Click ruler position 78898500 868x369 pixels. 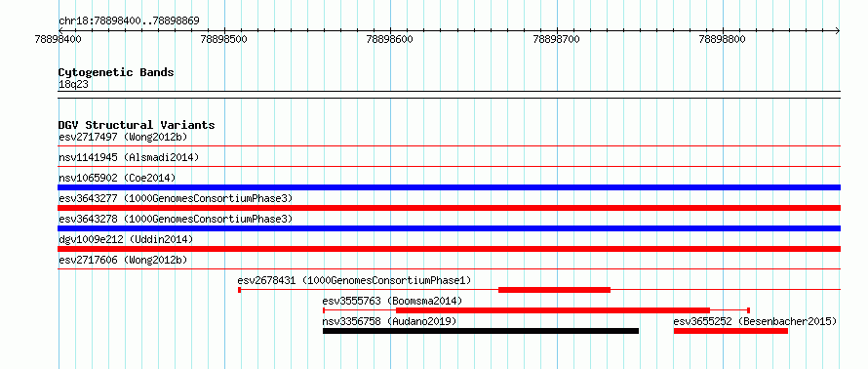coord(224,39)
